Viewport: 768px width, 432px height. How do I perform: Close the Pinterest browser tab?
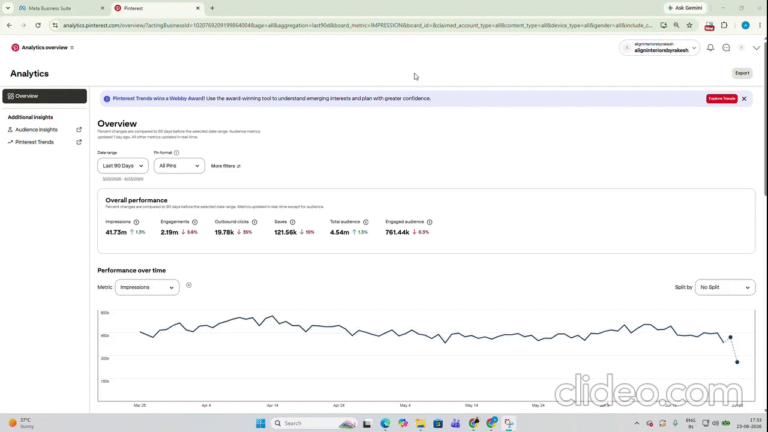198,8
